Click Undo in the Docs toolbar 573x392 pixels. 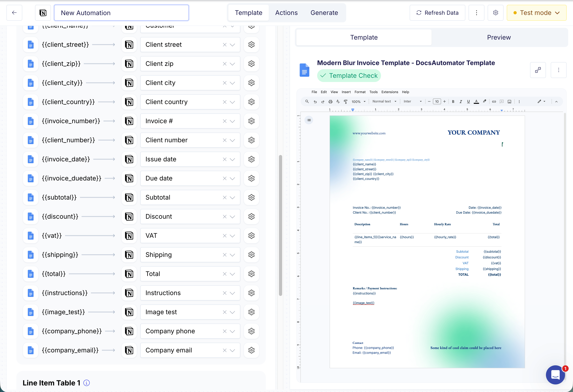coord(315,101)
